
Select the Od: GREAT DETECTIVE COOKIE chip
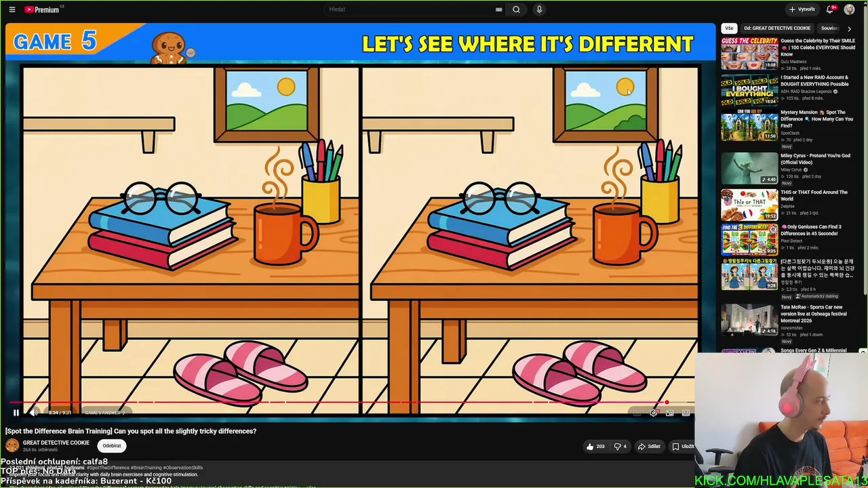pos(777,28)
